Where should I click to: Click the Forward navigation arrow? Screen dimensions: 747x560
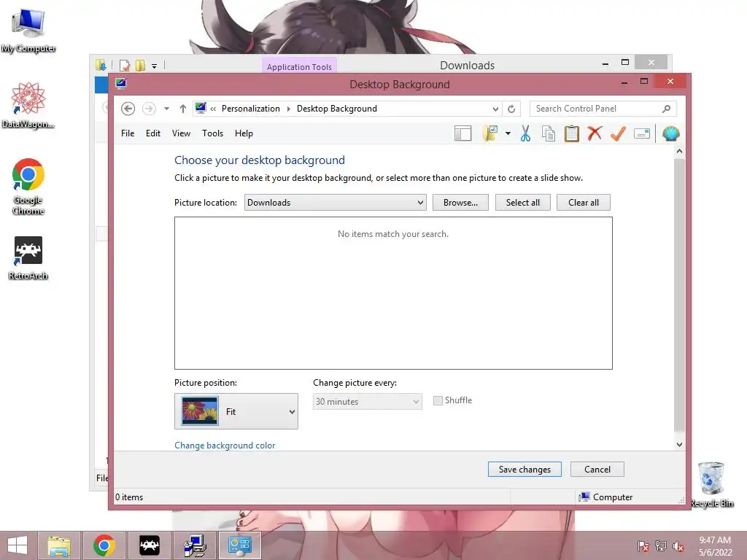pyautogui.click(x=149, y=109)
